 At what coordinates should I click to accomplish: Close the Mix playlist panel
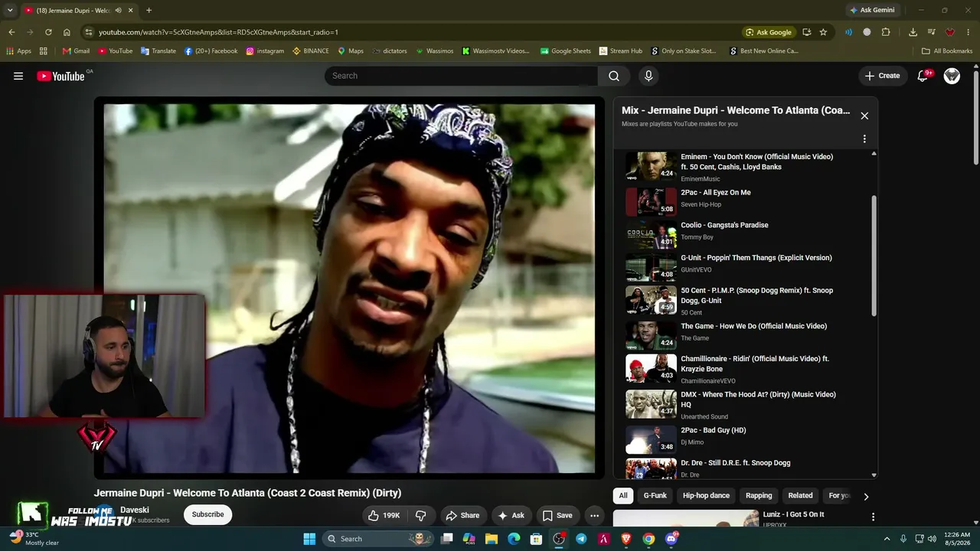click(864, 116)
